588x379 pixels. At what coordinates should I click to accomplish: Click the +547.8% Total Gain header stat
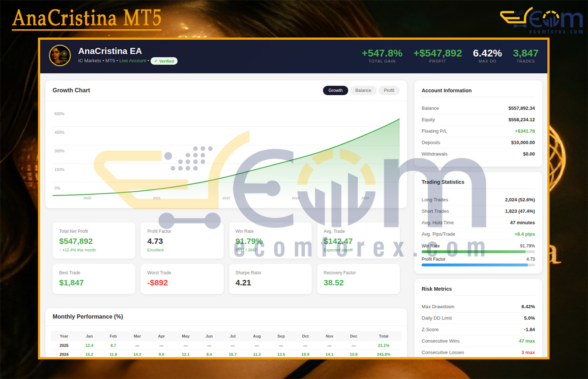click(x=382, y=55)
